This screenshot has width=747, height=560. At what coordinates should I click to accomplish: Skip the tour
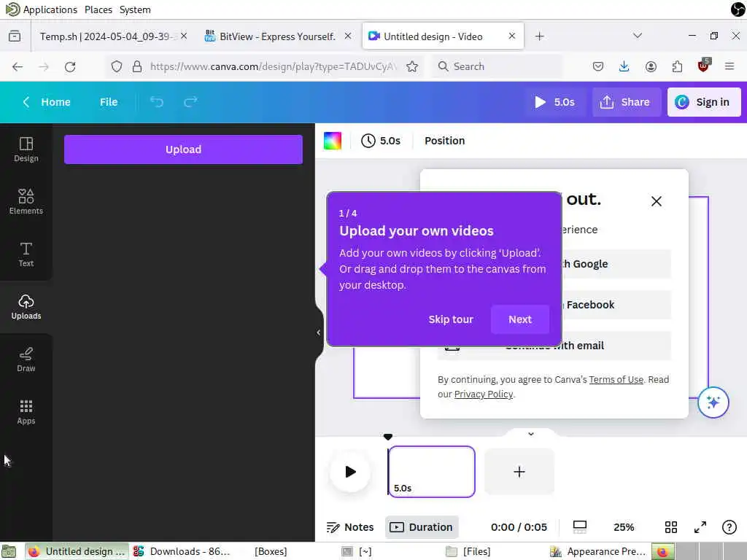click(x=451, y=319)
